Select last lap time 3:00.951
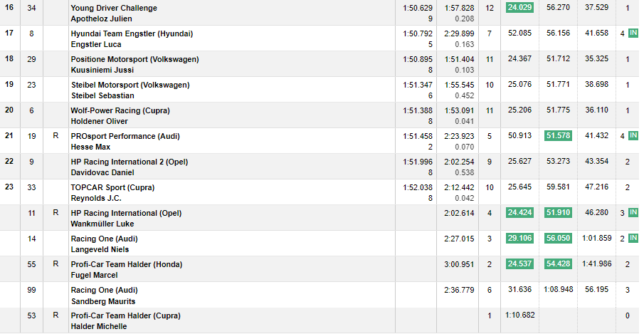The image size is (644, 334). click(459, 264)
